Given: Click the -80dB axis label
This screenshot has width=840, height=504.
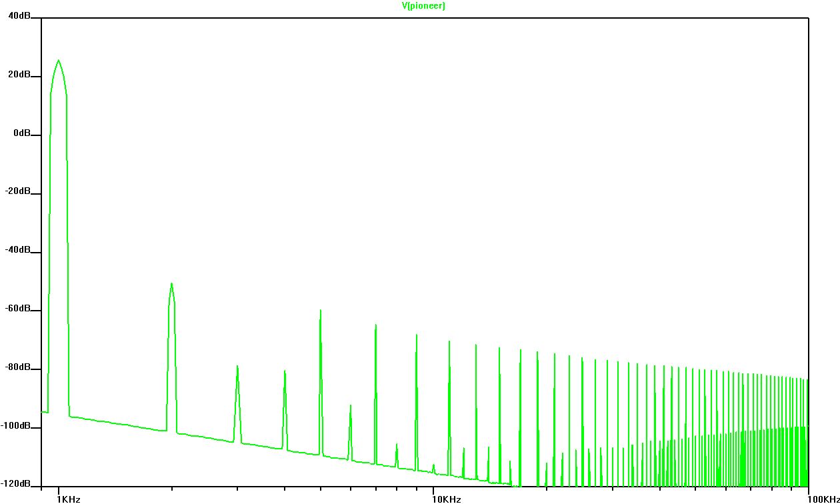Looking at the screenshot, I should (17, 367).
